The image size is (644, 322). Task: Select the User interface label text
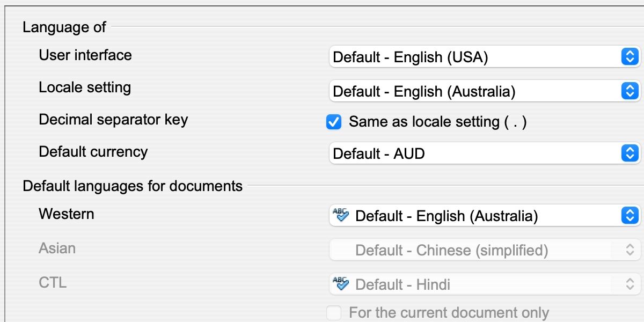(x=85, y=55)
